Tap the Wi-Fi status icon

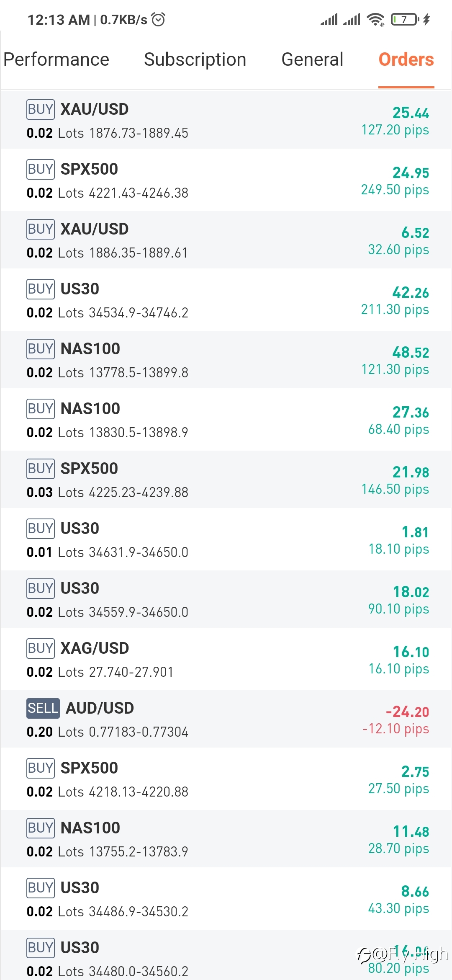click(375, 19)
